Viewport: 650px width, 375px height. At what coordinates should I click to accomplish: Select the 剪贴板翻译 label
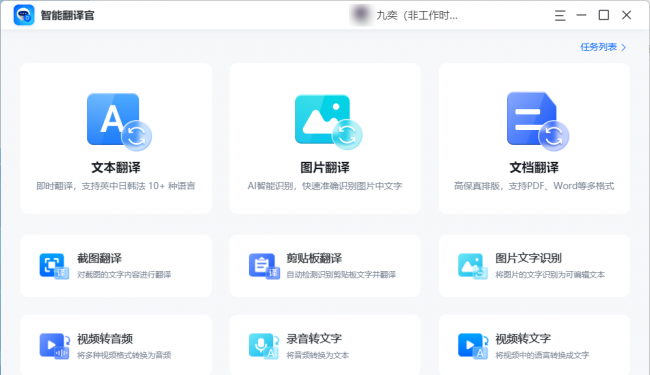pos(314,259)
